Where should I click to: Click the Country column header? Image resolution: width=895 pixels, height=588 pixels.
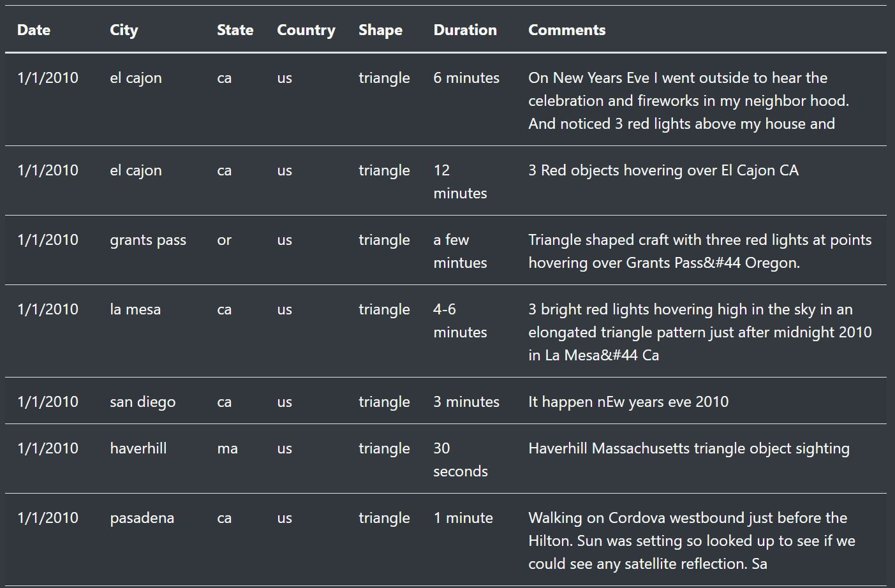(x=306, y=30)
